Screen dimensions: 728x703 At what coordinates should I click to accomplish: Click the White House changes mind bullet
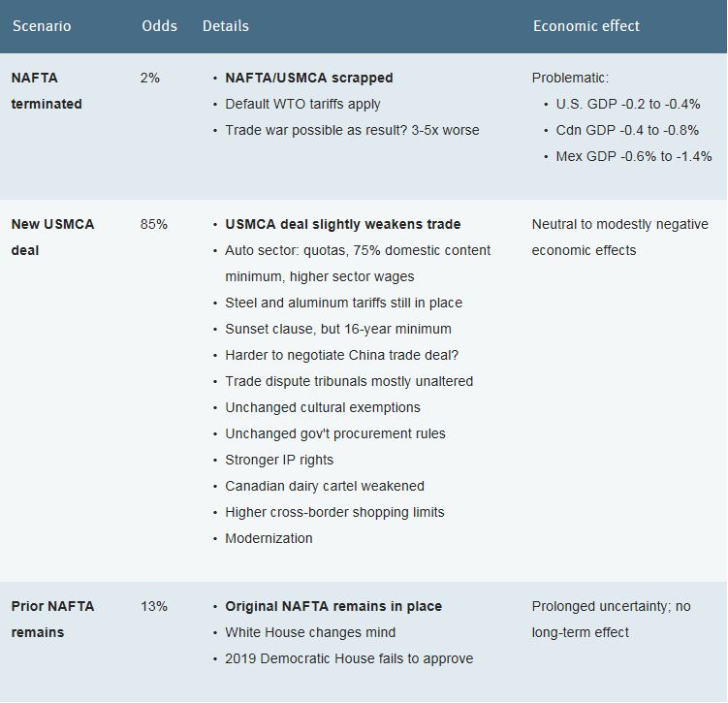tap(310, 632)
